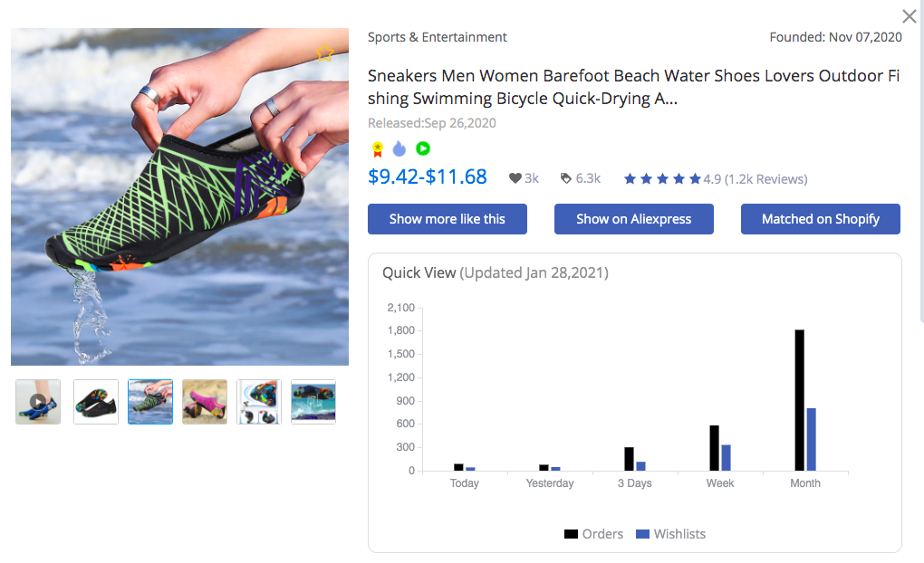
Task: Select the black multicolor shoe thumbnail
Action: (96, 402)
